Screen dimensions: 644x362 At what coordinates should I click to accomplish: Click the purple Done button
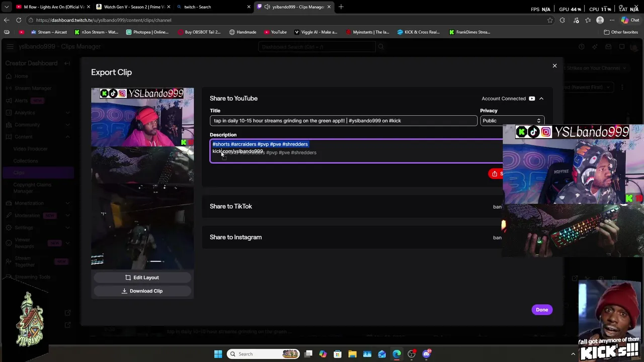click(x=542, y=310)
